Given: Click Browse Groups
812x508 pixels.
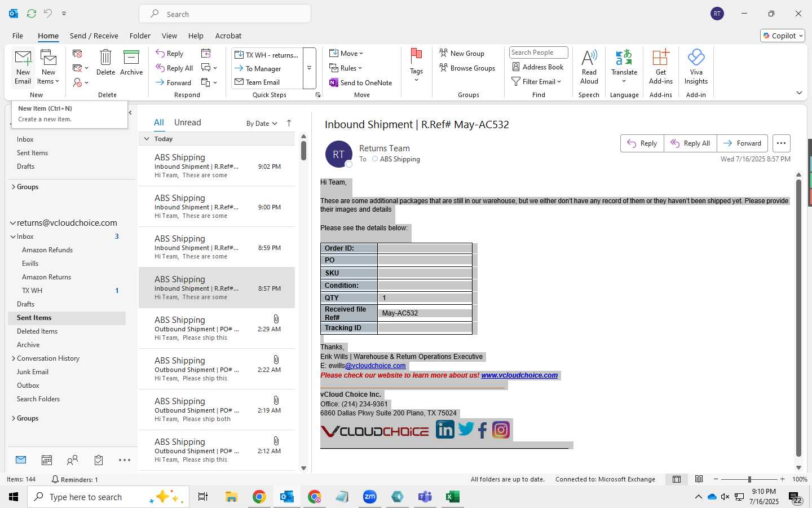Looking at the screenshot, I should point(467,68).
